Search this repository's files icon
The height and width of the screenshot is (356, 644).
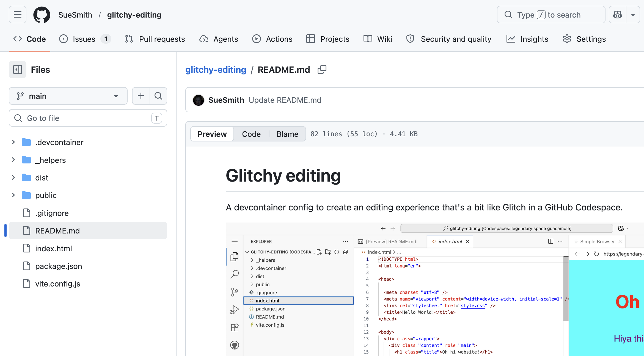pyautogui.click(x=158, y=96)
